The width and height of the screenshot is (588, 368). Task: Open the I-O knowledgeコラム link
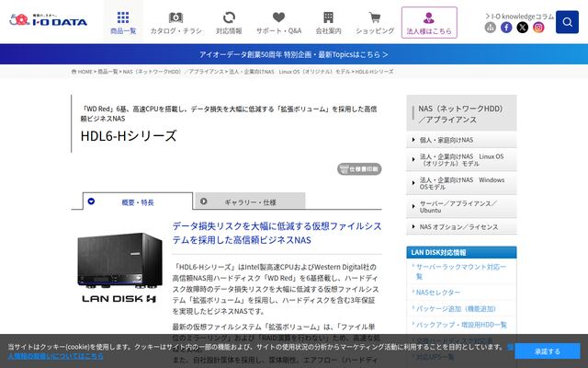(x=519, y=17)
